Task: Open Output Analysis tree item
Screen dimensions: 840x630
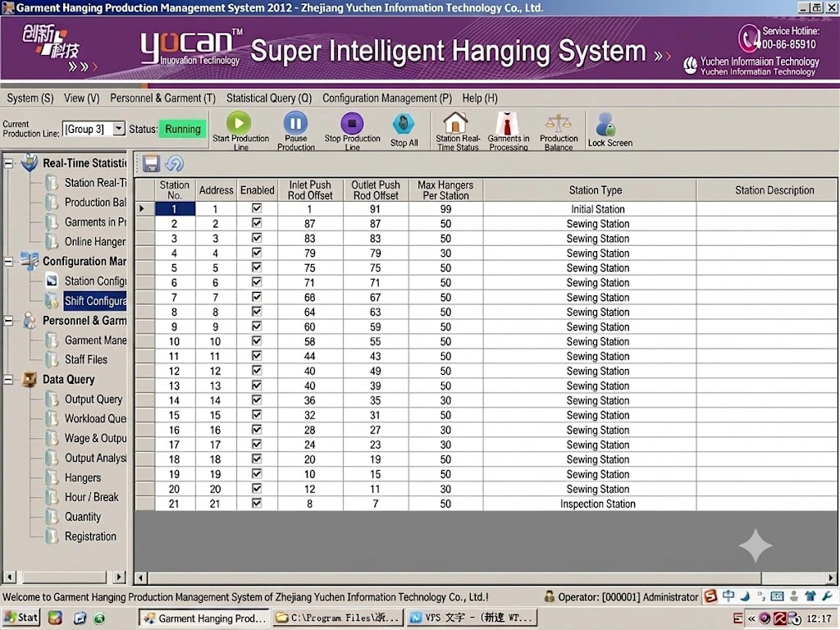Action: tap(95, 458)
